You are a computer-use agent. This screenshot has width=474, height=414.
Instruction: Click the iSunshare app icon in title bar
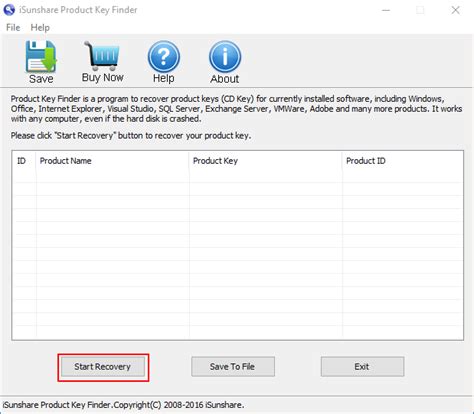coord(9,10)
